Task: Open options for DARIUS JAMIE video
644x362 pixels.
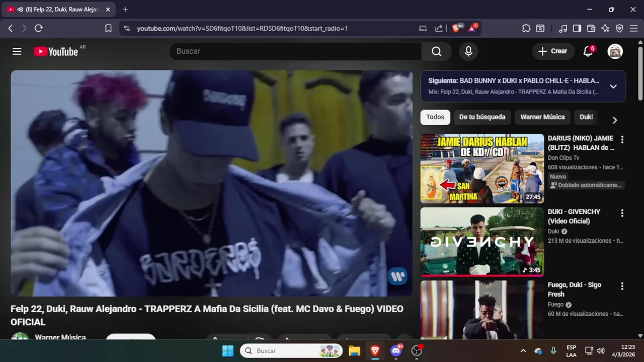Action: click(622, 140)
